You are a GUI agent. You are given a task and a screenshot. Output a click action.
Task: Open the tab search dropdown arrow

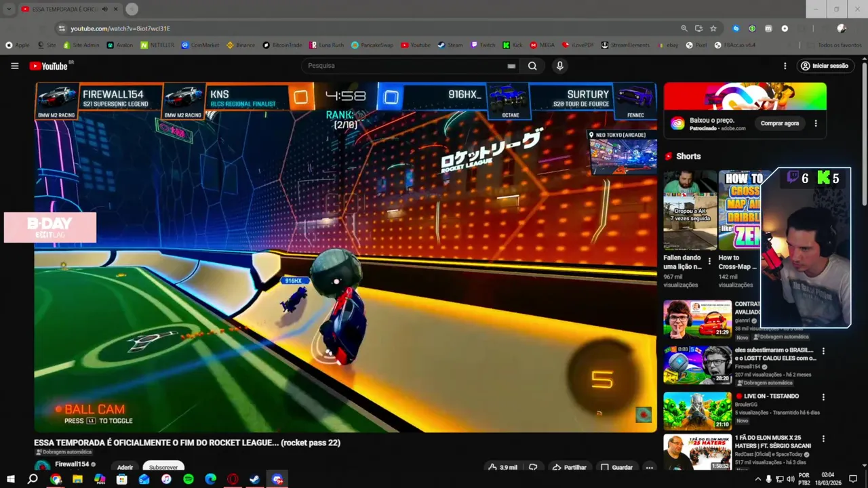(9, 9)
